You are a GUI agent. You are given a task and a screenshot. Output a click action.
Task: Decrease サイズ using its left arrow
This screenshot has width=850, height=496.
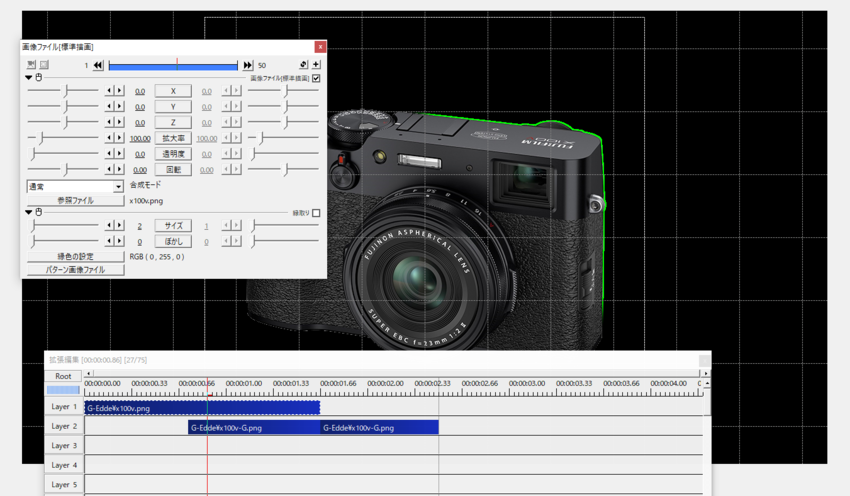coord(110,225)
